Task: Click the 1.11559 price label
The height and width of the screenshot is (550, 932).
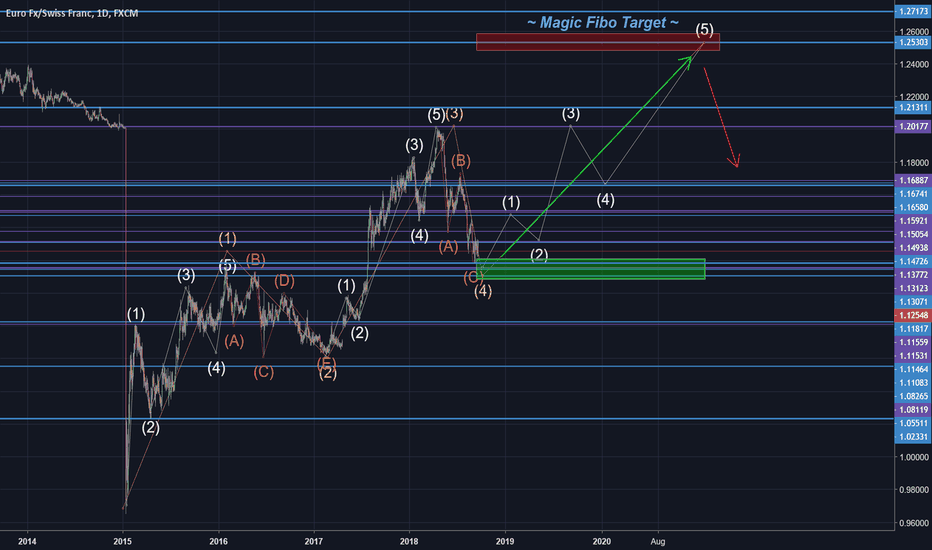Action: point(912,342)
